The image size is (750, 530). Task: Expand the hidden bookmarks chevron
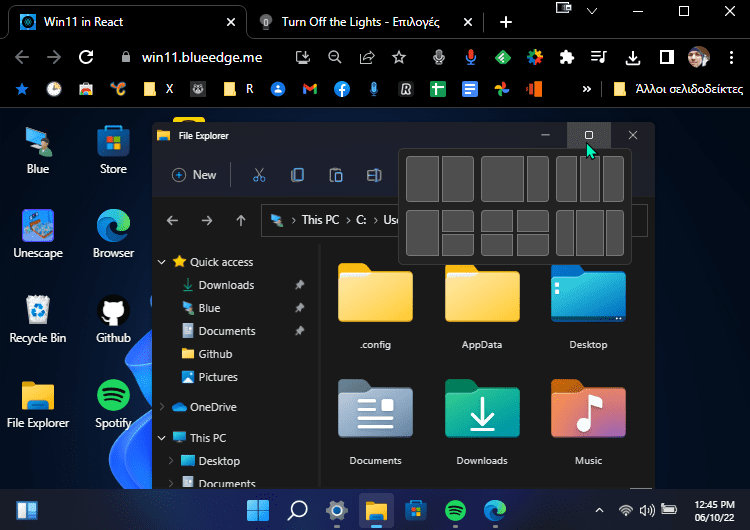click(587, 89)
